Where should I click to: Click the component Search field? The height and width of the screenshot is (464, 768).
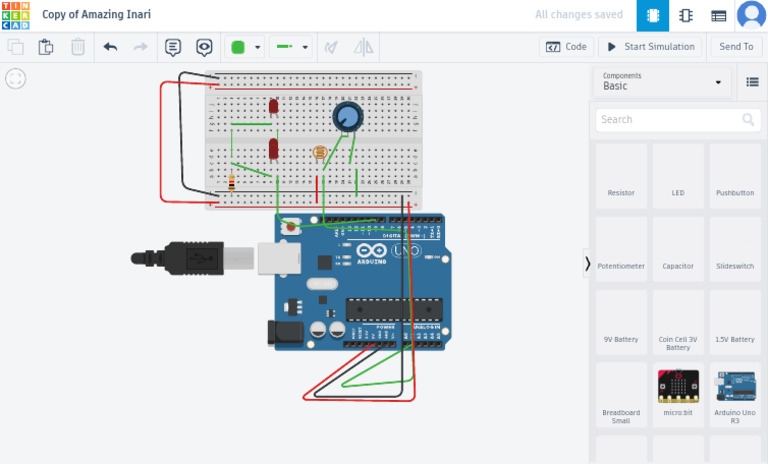678,120
